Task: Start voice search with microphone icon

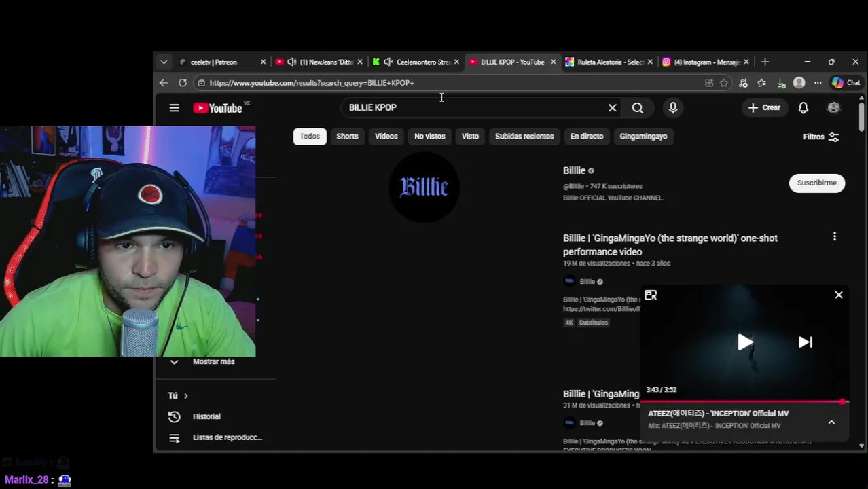Action: tap(673, 107)
